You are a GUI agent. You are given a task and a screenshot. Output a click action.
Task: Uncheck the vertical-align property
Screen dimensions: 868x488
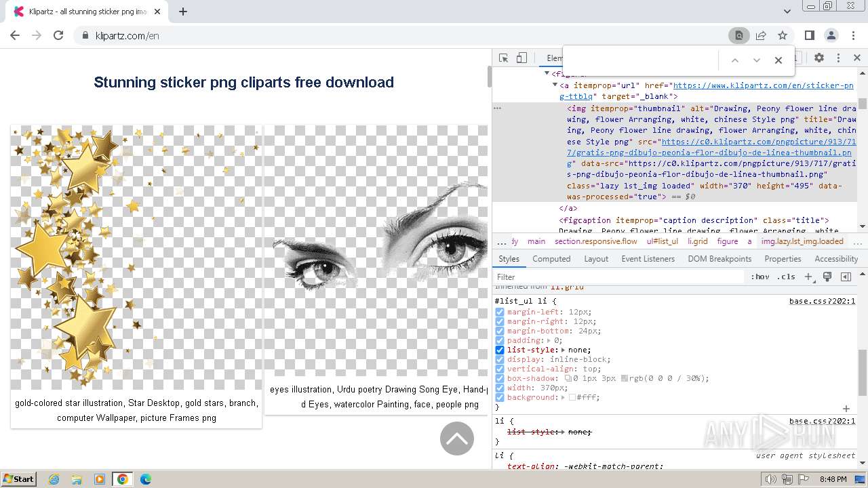tap(500, 369)
